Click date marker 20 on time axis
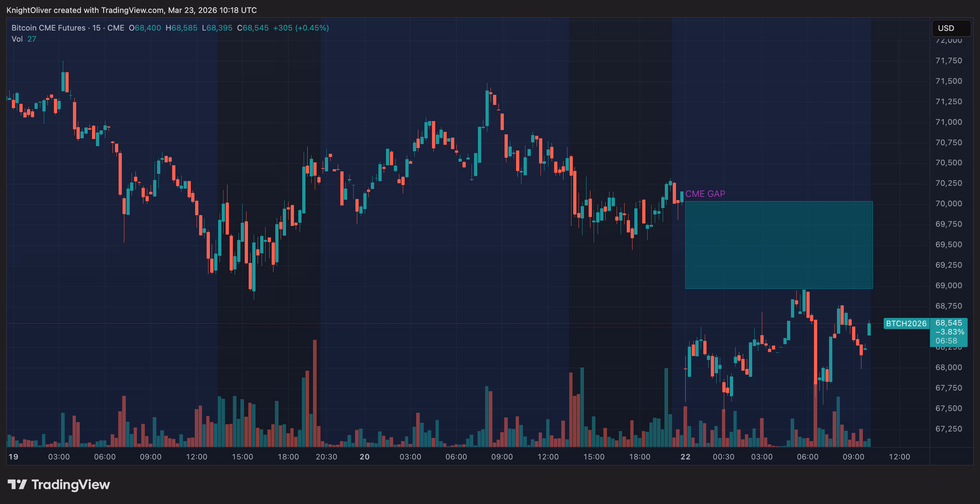The height and width of the screenshot is (504, 980). pos(364,457)
